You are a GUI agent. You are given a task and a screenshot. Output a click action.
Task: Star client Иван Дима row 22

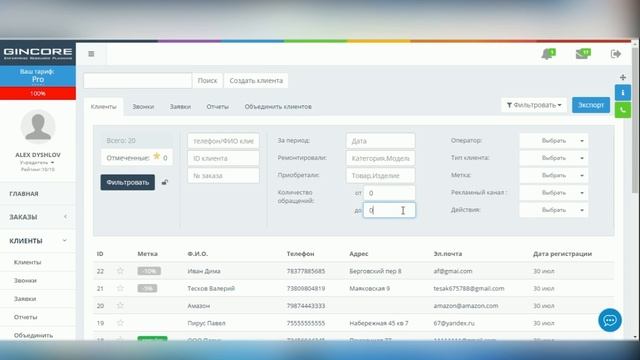pyautogui.click(x=120, y=271)
